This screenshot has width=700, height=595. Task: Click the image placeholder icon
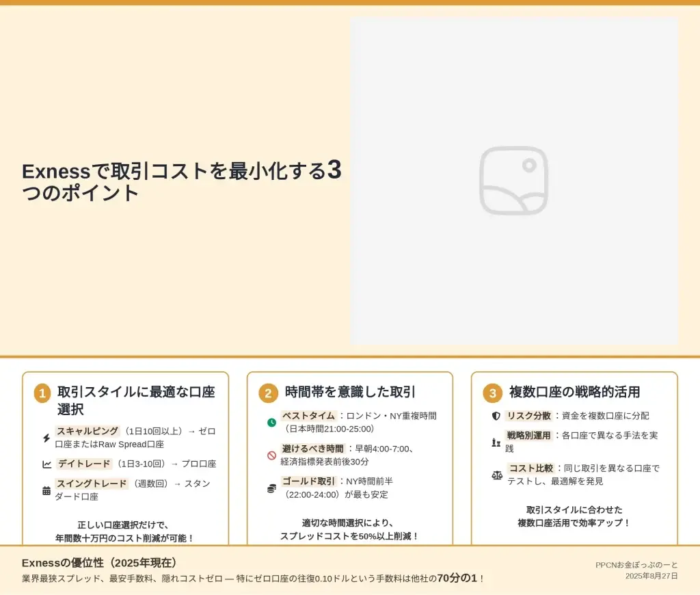coord(513,181)
